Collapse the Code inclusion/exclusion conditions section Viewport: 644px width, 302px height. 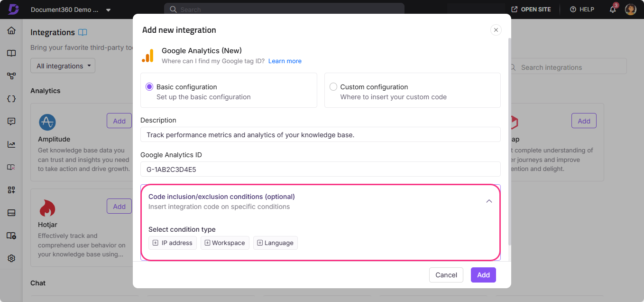(489, 201)
